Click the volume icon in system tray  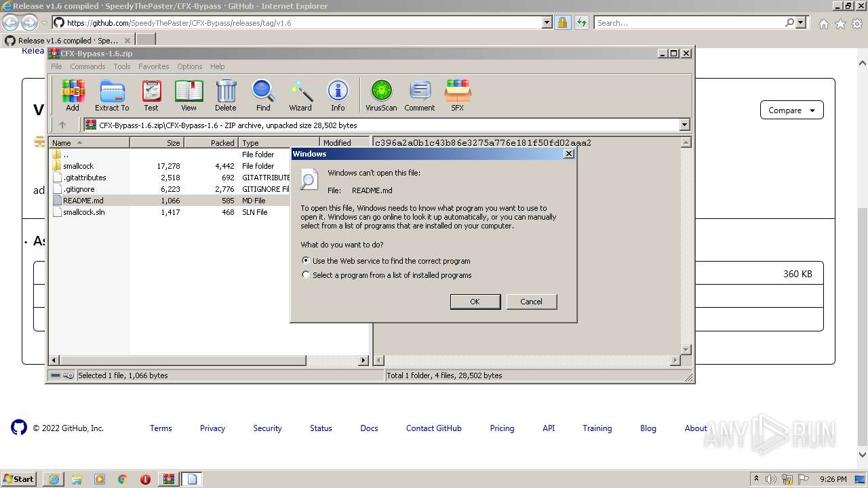click(x=771, y=479)
